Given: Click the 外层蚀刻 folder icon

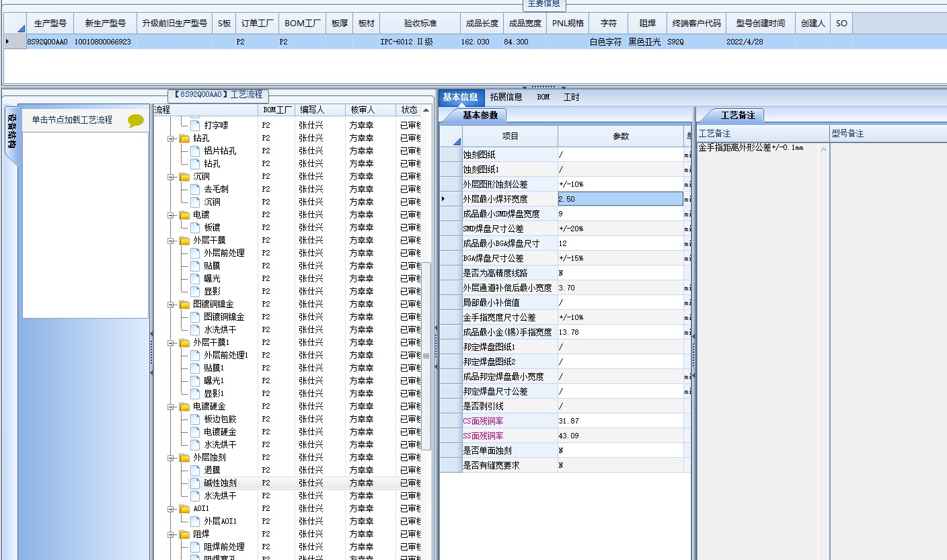Looking at the screenshot, I should click(184, 458).
